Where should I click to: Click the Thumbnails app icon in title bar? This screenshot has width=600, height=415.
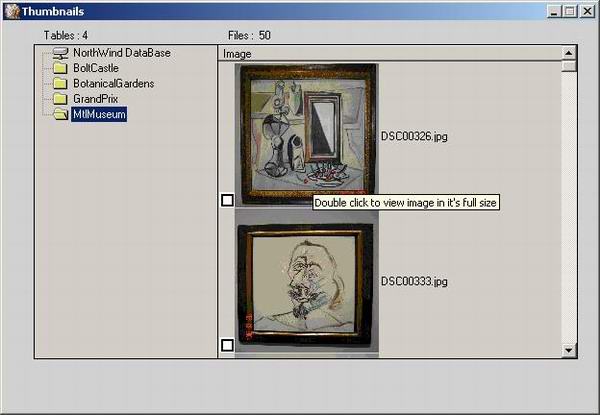(12, 11)
